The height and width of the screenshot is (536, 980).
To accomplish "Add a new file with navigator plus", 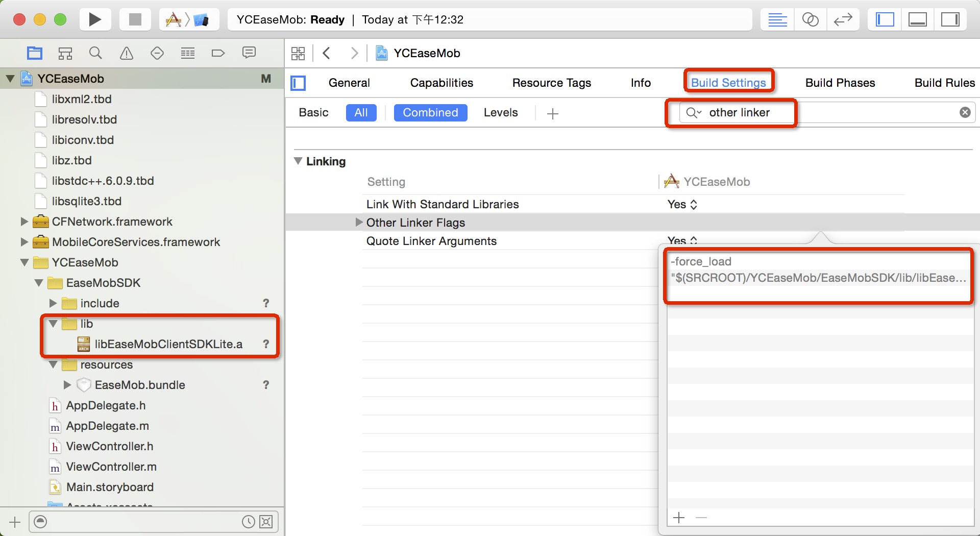I will click(15, 522).
